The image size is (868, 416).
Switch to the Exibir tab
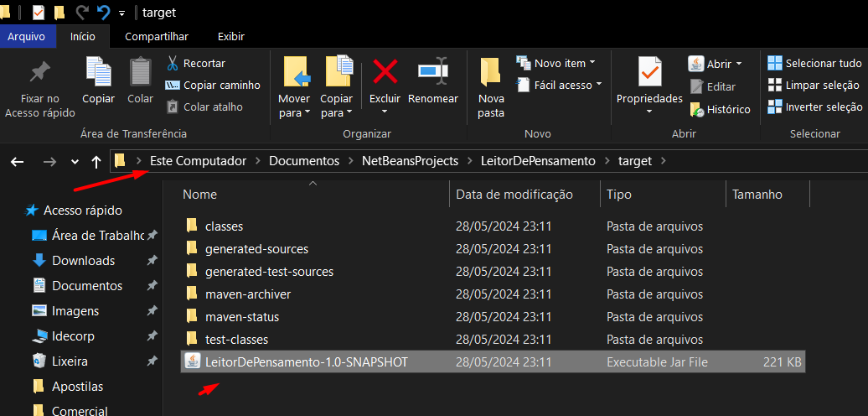(231, 37)
